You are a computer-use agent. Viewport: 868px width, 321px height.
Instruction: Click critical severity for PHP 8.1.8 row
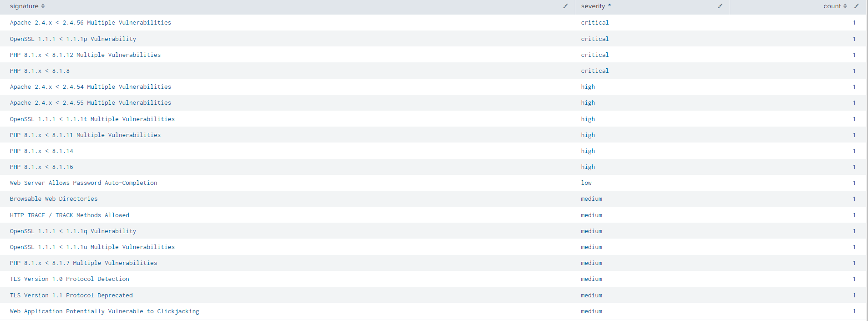[x=595, y=71]
